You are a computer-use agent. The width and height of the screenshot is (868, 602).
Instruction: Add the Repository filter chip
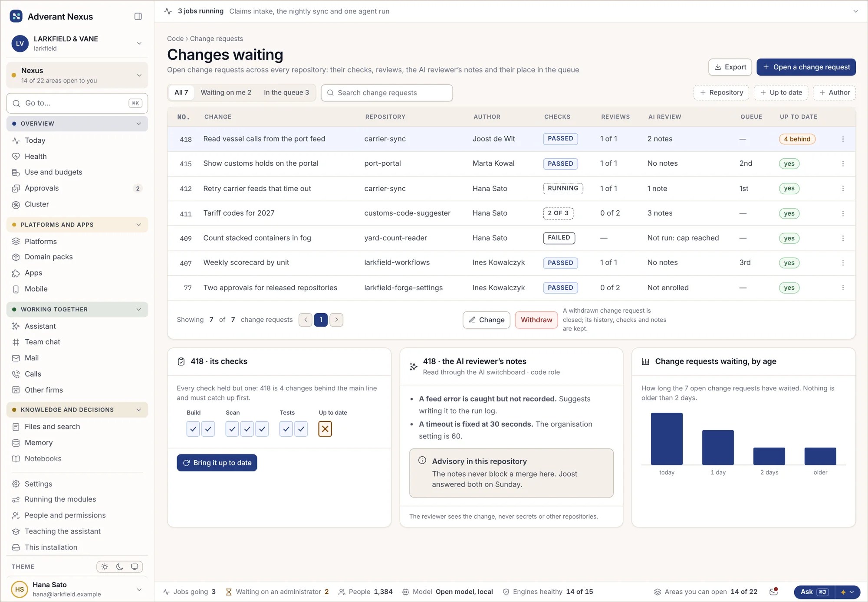pos(721,93)
